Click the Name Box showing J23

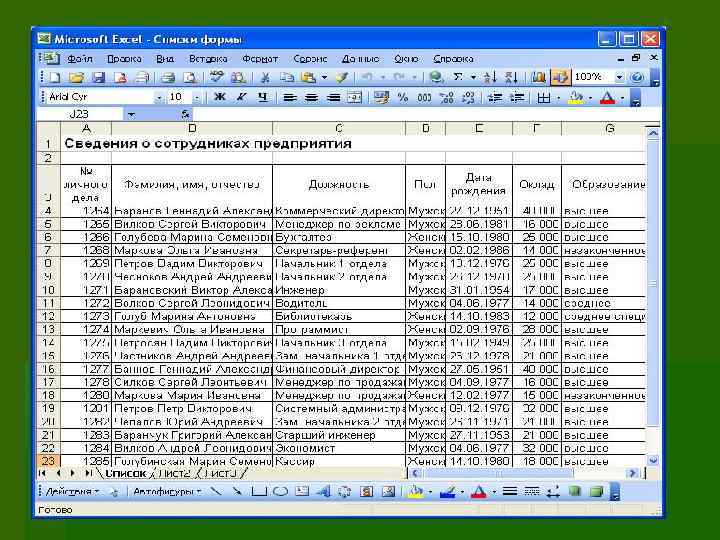coord(80,114)
